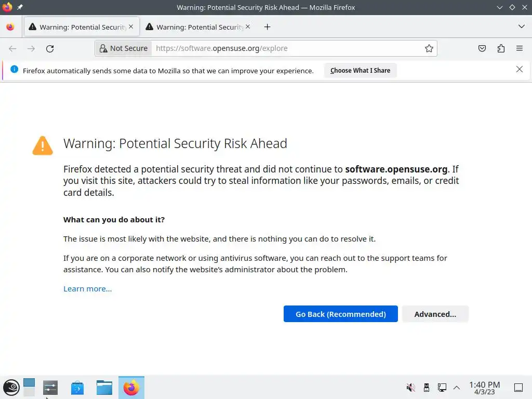Dismiss the data sharing notification bar
The width and height of the screenshot is (532, 399).
pos(520,70)
